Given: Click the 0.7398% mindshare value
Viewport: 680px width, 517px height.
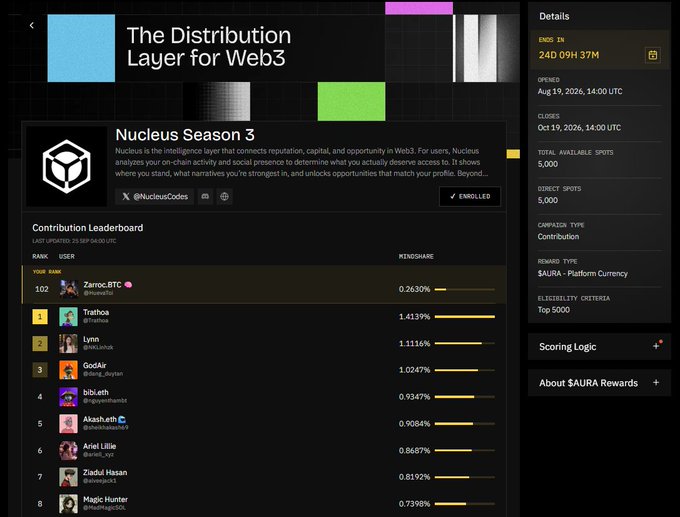Looking at the screenshot, I should (414, 504).
